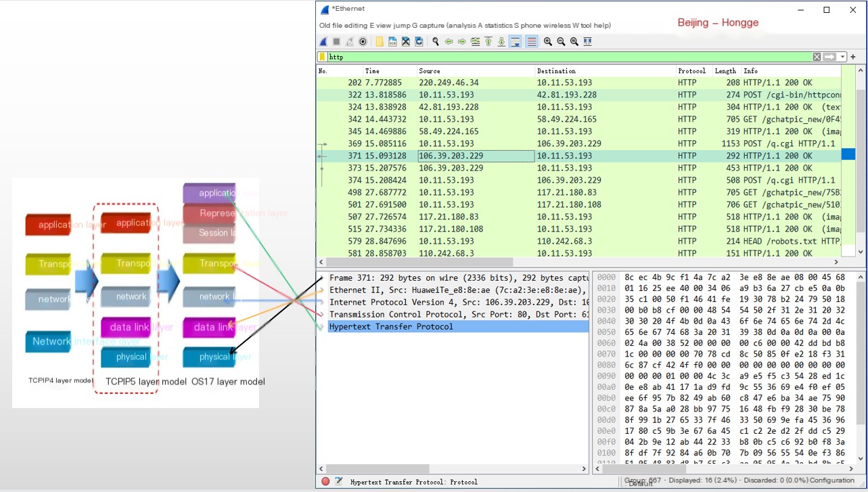This screenshot has height=492, width=868.
Task: Find a packet with the magnifier icon
Action: pos(436,42)
